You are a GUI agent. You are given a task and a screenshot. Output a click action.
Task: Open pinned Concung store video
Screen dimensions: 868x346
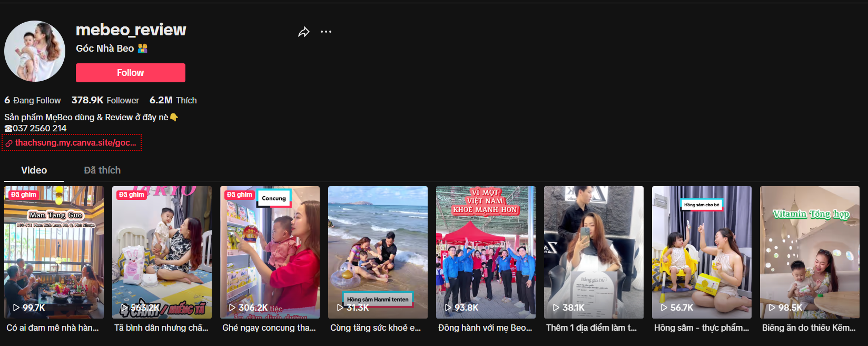tap(270, 252)
